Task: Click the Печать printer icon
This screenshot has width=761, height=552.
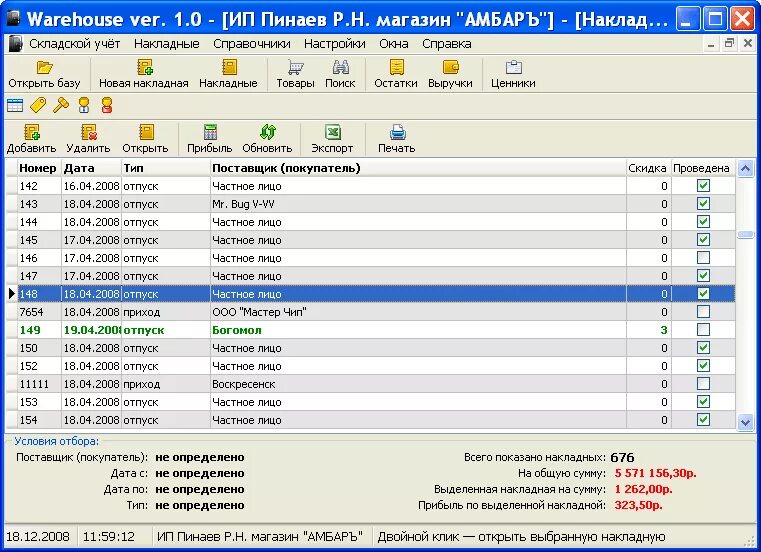Action: coord(397,132)
